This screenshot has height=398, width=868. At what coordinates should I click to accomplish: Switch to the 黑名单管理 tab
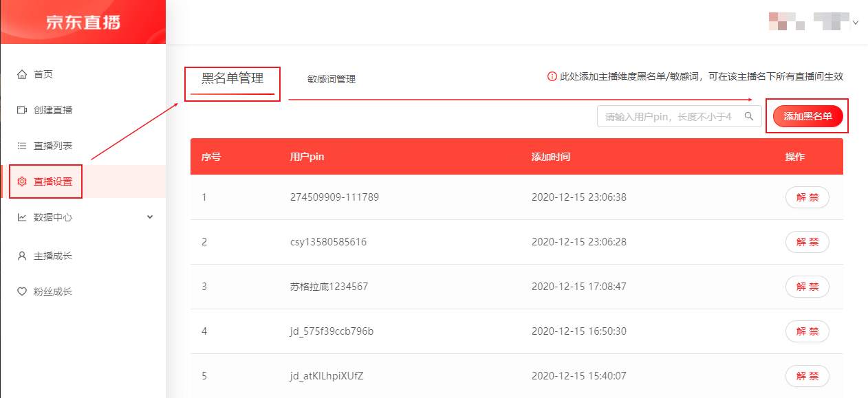pos(232,78)
